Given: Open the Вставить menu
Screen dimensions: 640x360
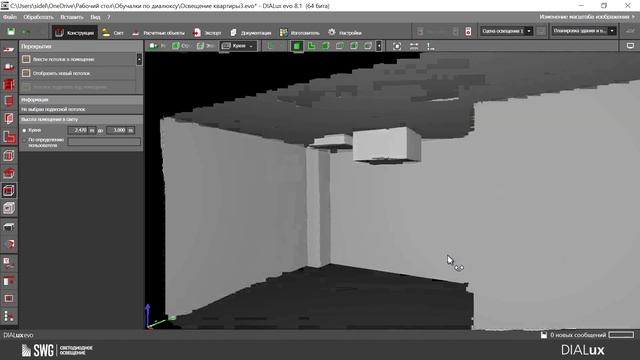Looking at the screenshot, I should click(72, 17).
